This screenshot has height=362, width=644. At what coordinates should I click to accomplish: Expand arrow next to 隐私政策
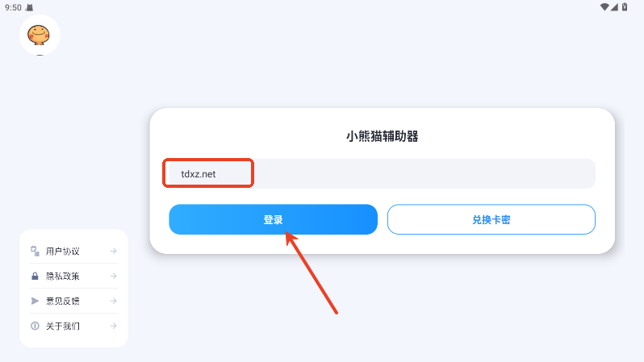(x=114, y=277)
